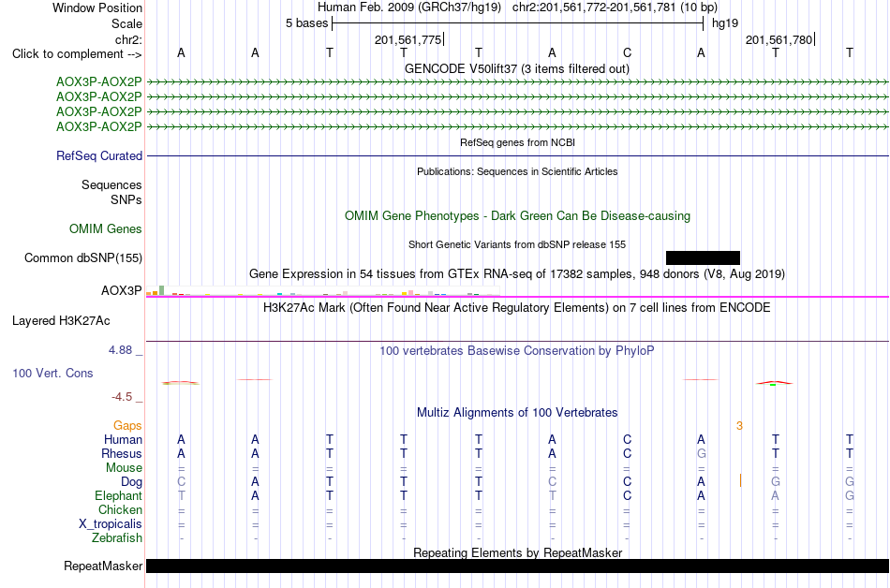Screen dimensions: 890x588
Task: Click the 201,561,775 position marker
Action: tap(408, 39)
